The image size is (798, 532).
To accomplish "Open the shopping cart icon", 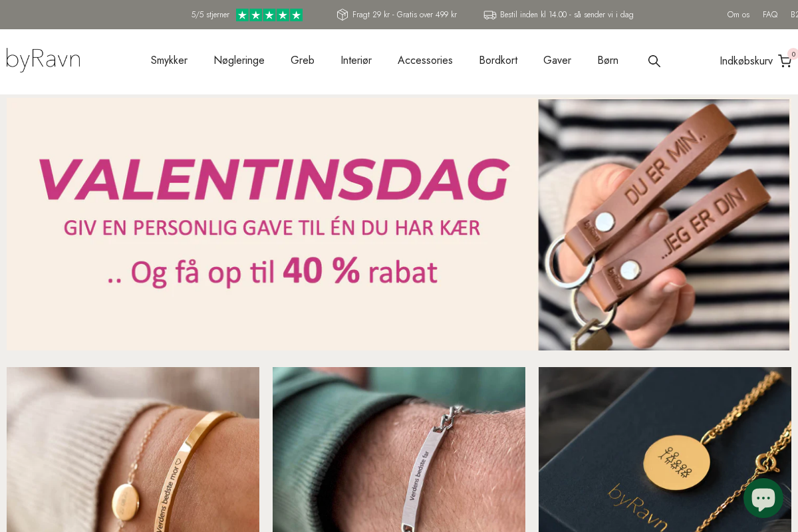I will [x=785, y=61].
